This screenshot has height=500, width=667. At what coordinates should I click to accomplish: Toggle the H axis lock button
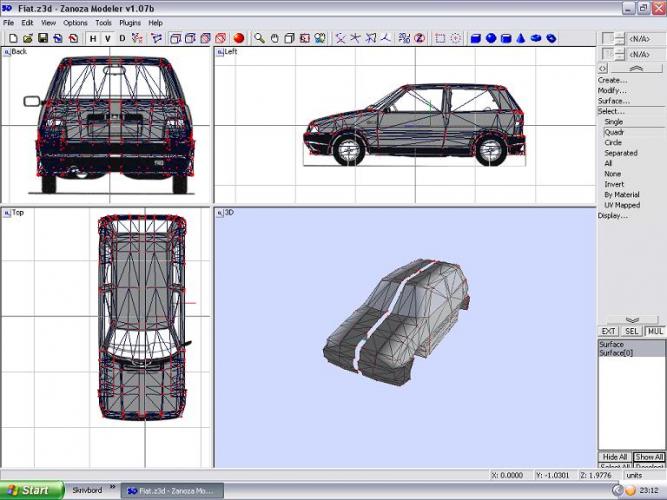click(93, 38)
